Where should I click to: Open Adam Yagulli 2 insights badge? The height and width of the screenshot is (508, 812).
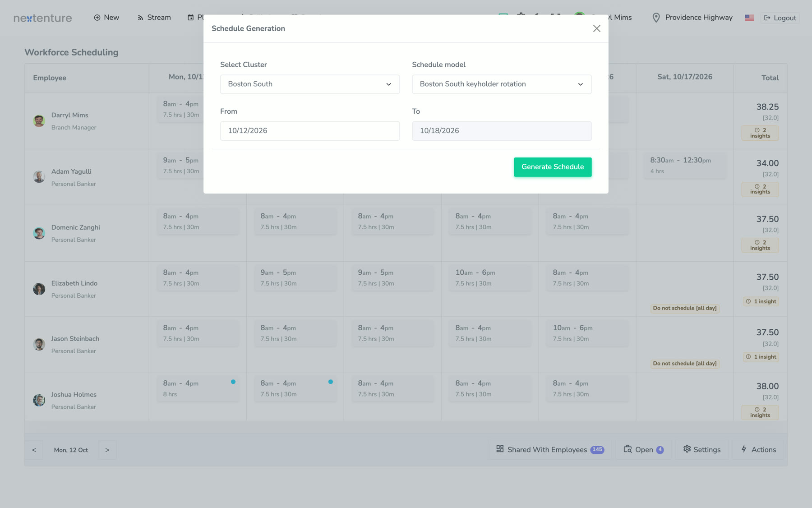click(x=760, y=189)
